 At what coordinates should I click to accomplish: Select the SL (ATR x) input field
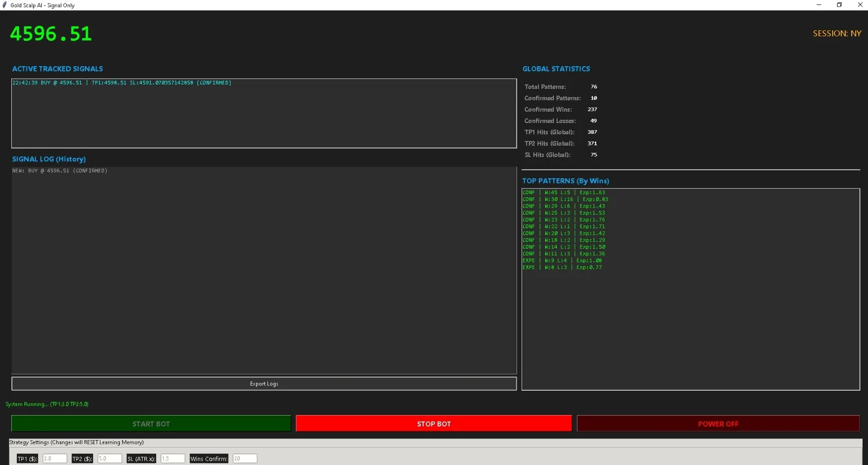tap(173, 458)
